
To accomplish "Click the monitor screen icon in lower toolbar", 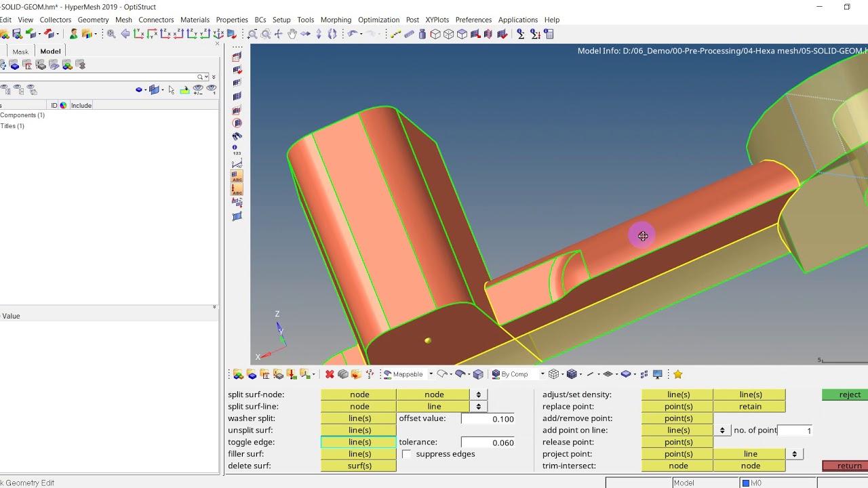I will [657, 374].
